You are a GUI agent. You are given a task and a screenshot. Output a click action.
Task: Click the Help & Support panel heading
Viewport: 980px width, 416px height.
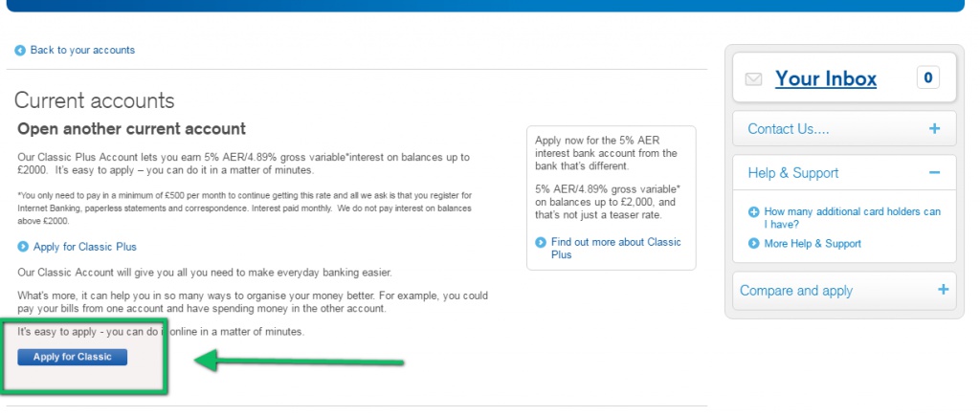[792, 173]
